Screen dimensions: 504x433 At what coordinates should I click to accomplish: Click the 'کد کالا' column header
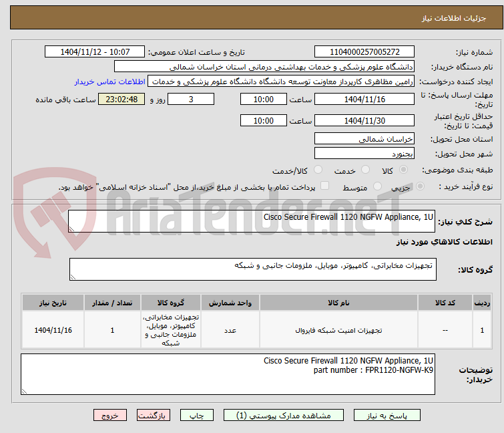[x=445, y=303]
